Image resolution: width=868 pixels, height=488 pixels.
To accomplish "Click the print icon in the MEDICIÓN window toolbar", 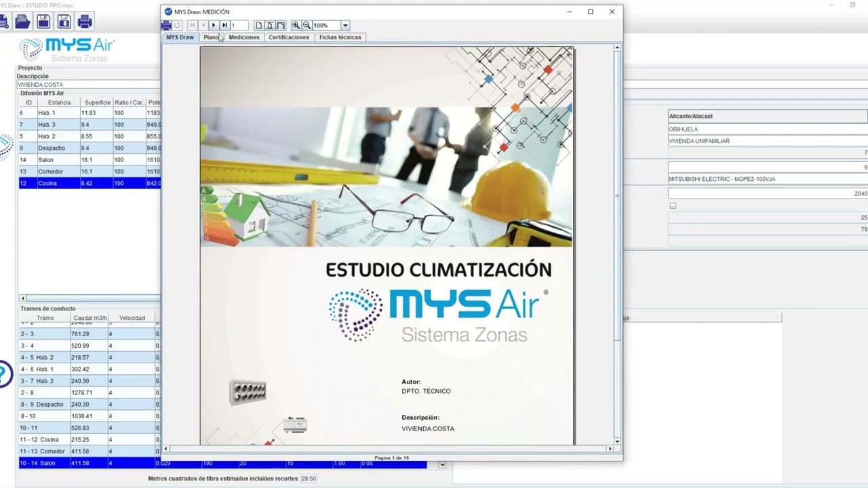I will pyautogui.click(x=167, y=25).
